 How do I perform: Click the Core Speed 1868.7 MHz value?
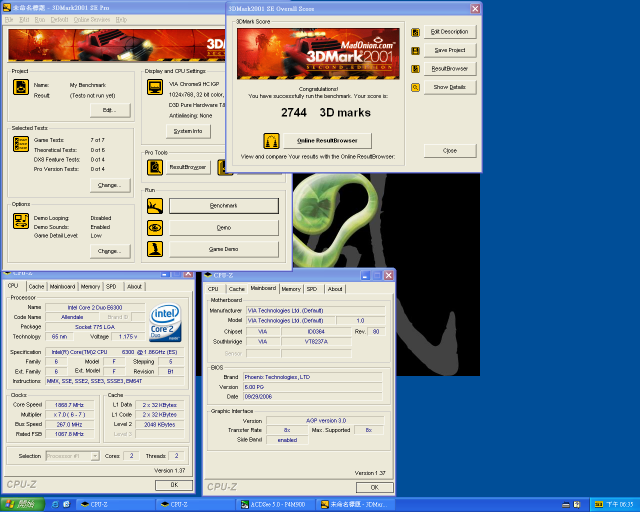pyautogui.click(x=69, y=405)
